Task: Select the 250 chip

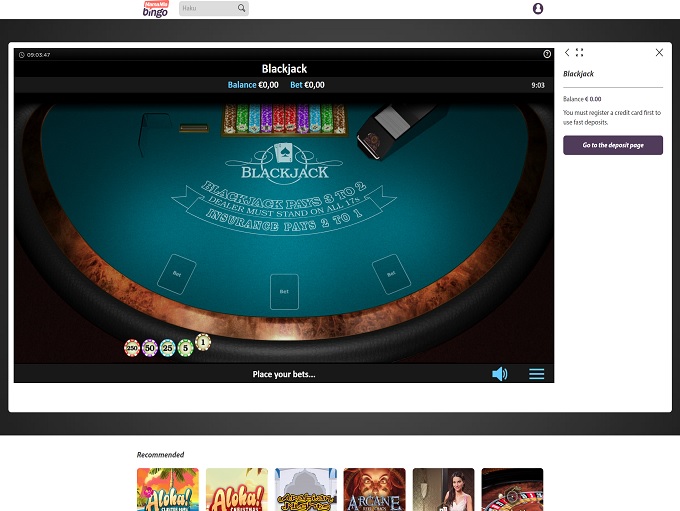Action: (x=131, y=348)
